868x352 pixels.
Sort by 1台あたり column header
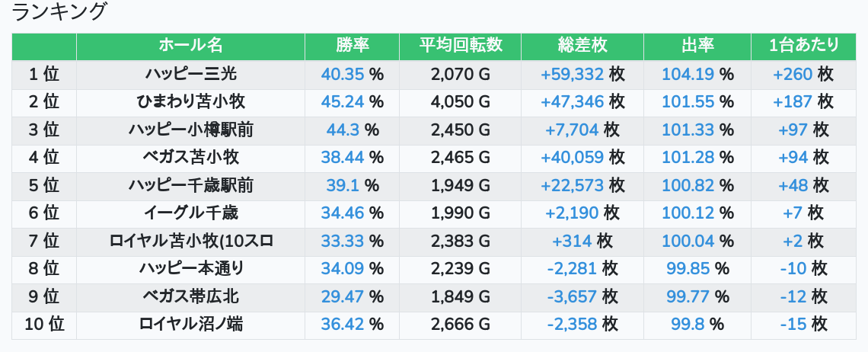[x=803, y=46]
